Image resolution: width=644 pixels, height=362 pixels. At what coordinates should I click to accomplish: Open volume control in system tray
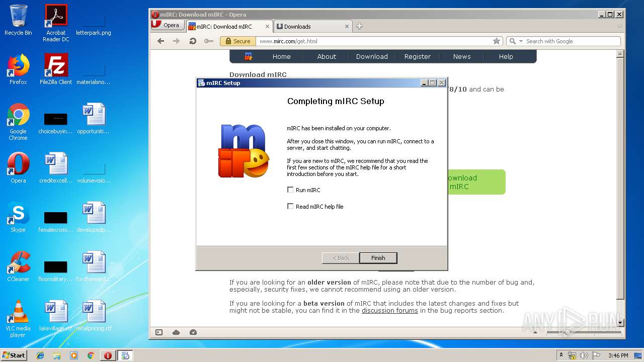[x=584, y=355]
